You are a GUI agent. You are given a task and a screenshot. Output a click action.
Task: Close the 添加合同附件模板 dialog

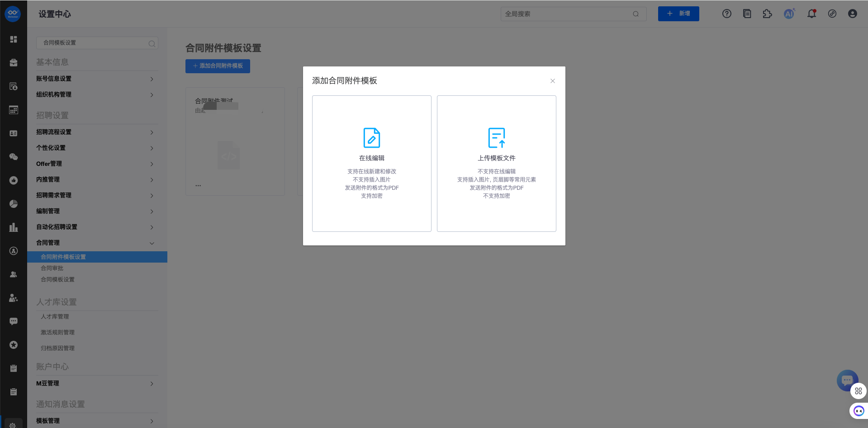tap(553, 81)
